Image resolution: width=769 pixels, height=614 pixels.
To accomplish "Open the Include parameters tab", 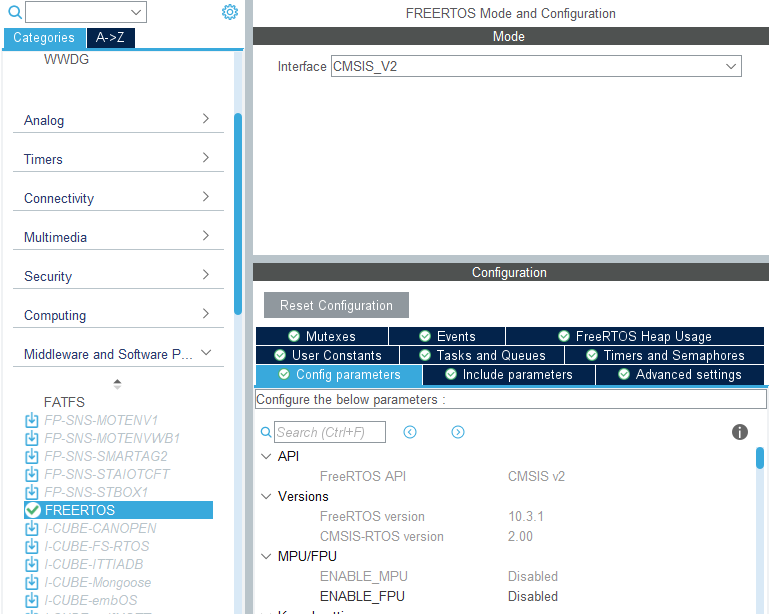I will pos(509,375).
